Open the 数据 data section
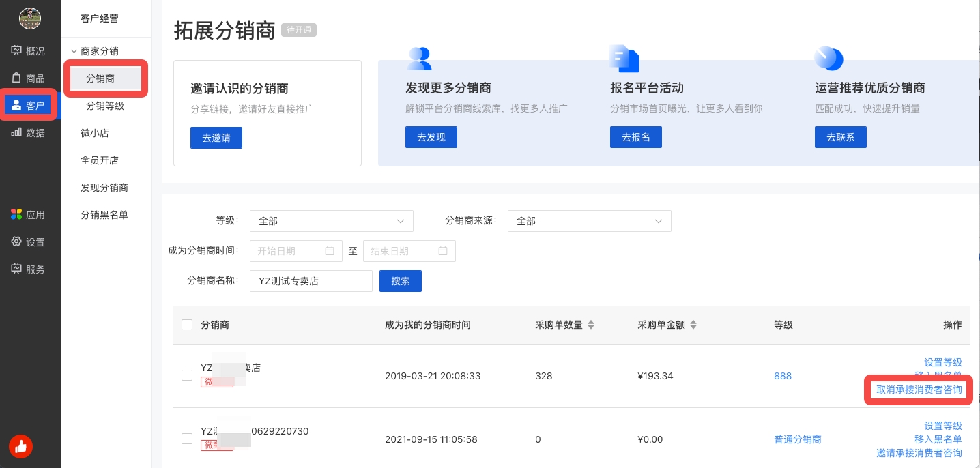 (28, 133)
